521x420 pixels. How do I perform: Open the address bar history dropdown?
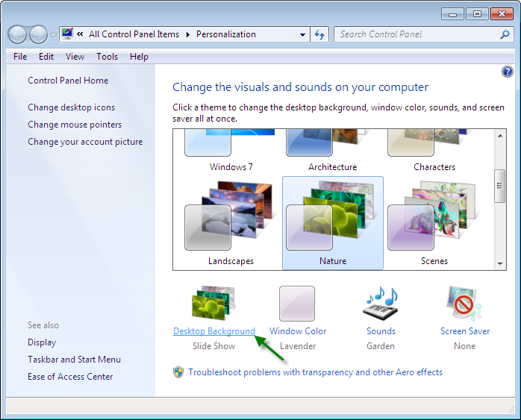(x=303, y=34)
